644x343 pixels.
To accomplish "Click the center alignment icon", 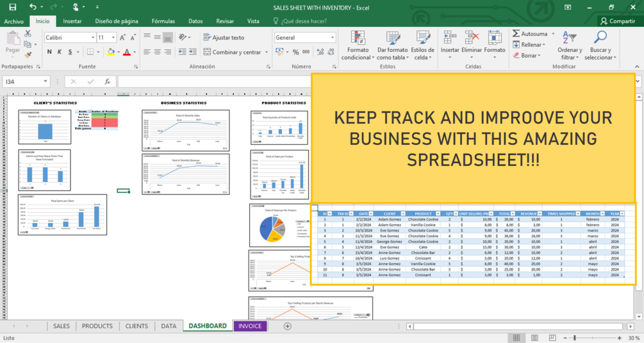I will pos(157,52).
